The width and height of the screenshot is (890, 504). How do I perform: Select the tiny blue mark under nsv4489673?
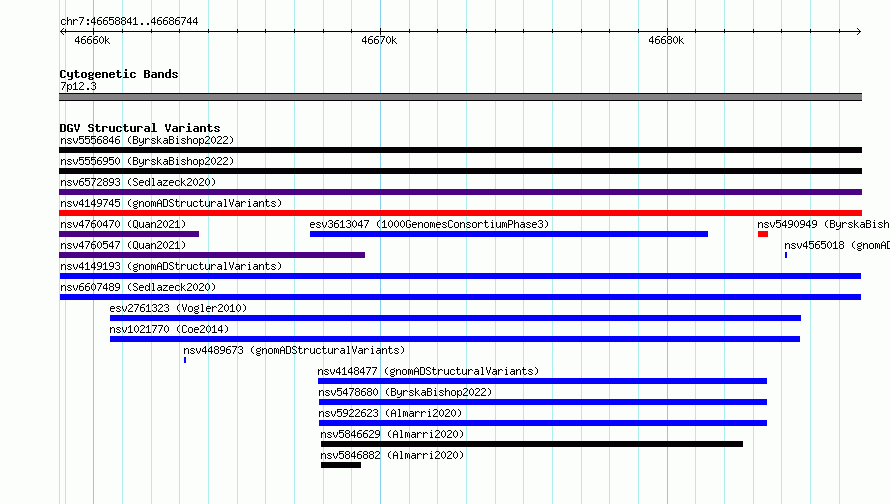185,360
